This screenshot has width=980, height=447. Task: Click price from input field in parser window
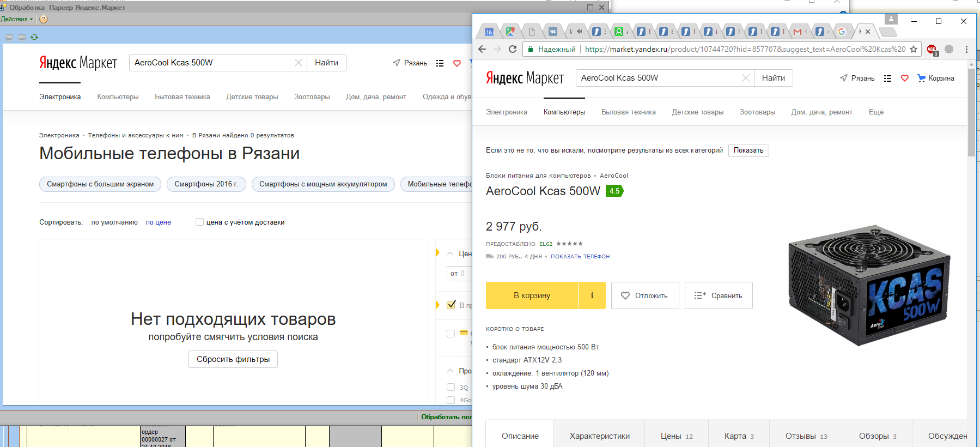click(x=459, y=273)
